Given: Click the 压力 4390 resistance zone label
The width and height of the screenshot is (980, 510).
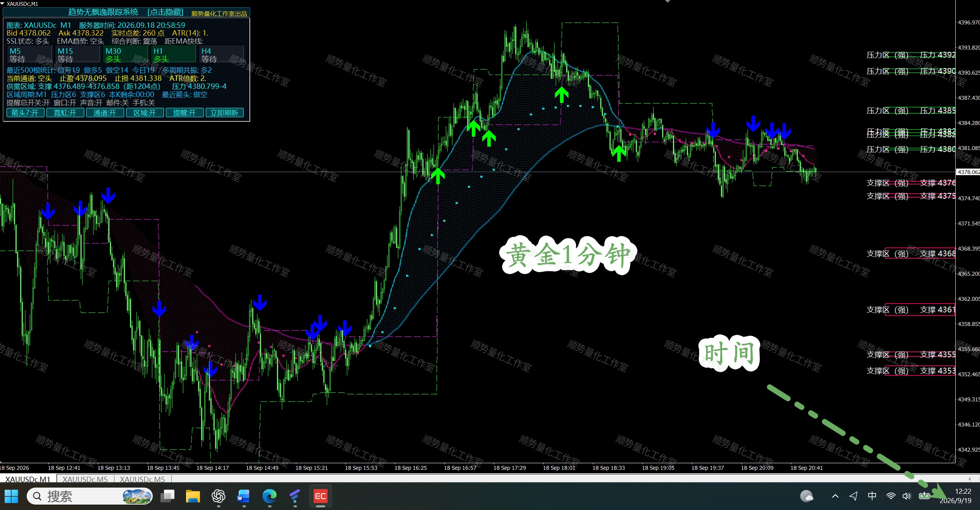Looking at the screenshot, I should point(937,71).
